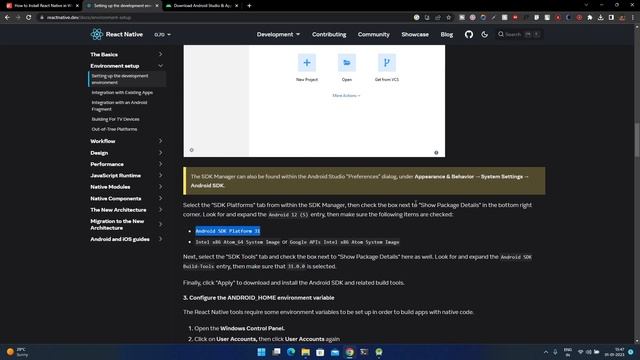Bookmark this page with star icon

(x=449, y=18)
